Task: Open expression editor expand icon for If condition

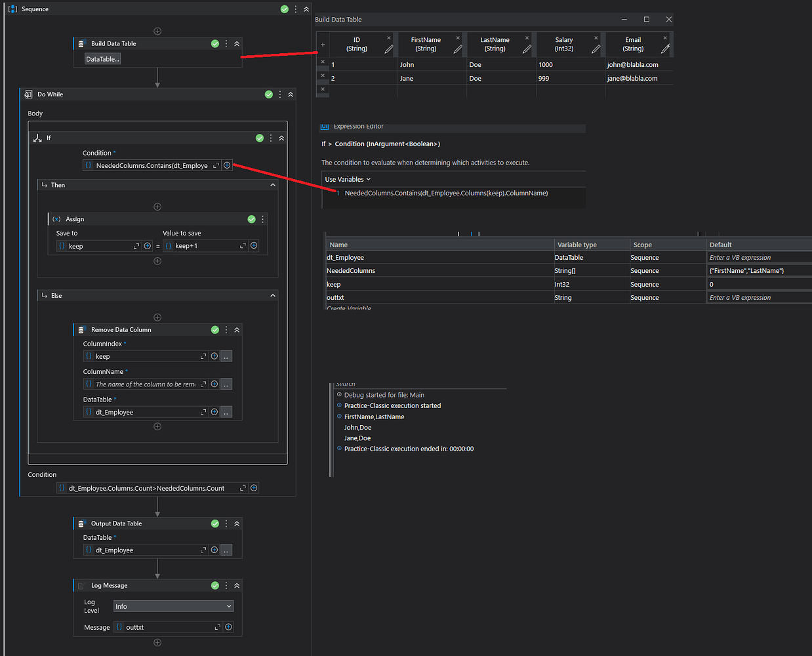Action: click(217, 165)
